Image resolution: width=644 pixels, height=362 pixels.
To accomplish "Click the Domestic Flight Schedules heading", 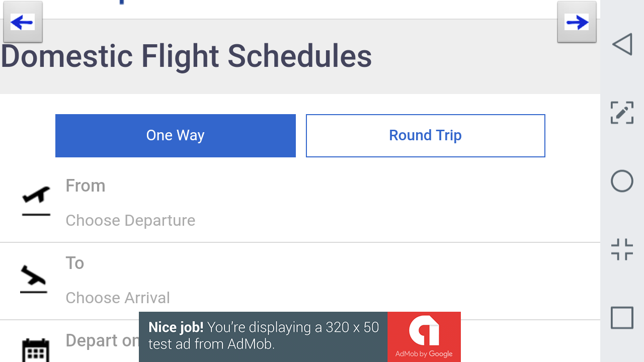I will tap(186, 56).
